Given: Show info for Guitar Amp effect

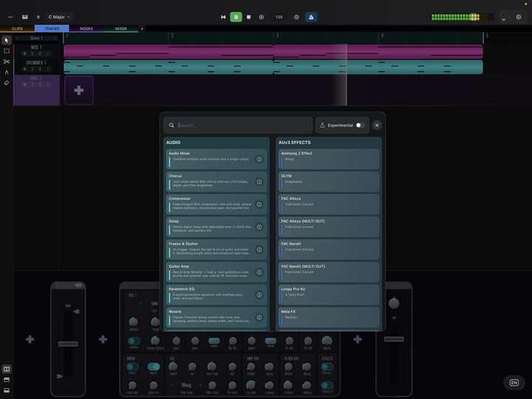Looking at the screenshot, I should pos(259,272).
